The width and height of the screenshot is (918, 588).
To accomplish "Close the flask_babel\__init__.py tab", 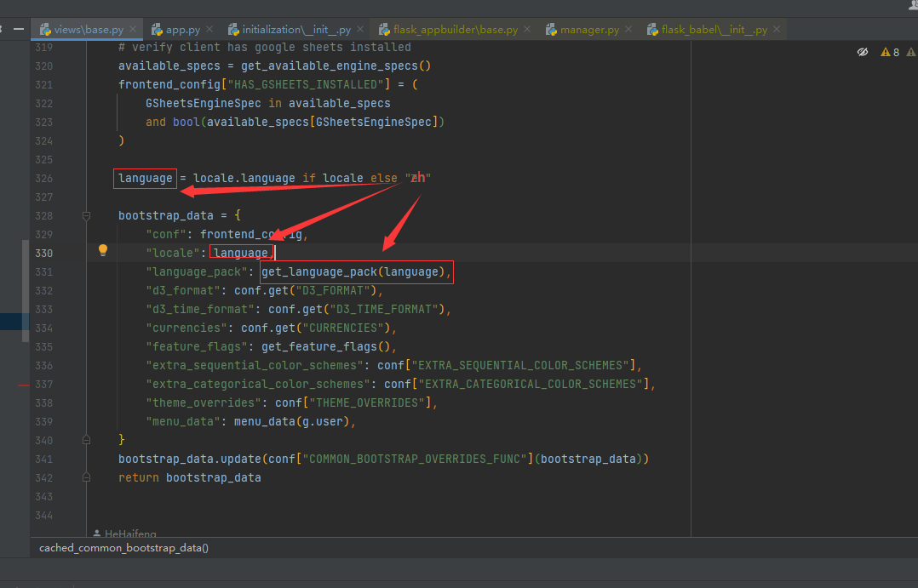I will [x=777, y=29].
